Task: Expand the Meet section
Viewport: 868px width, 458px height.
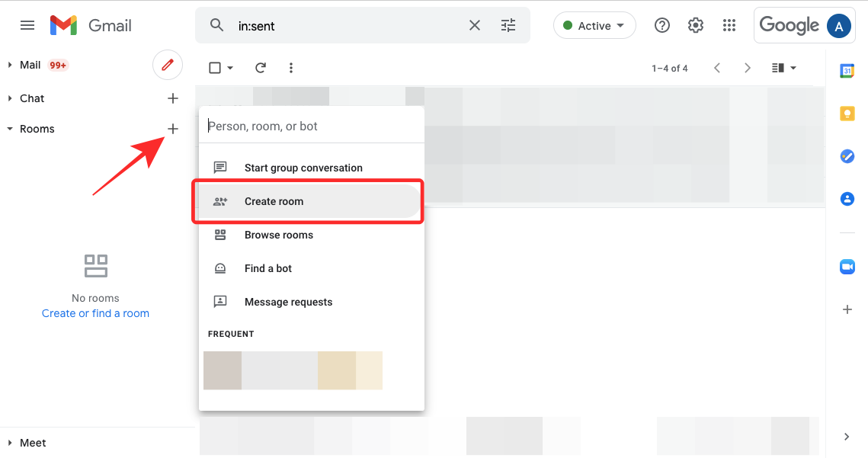Action: (x=10, y=443)
